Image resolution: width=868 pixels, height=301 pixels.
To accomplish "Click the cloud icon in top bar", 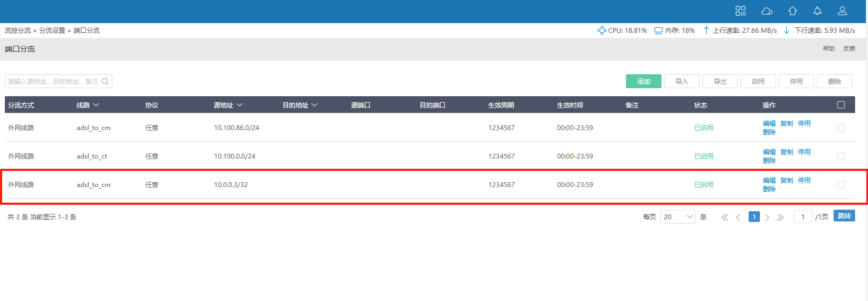I will (766, 11).
